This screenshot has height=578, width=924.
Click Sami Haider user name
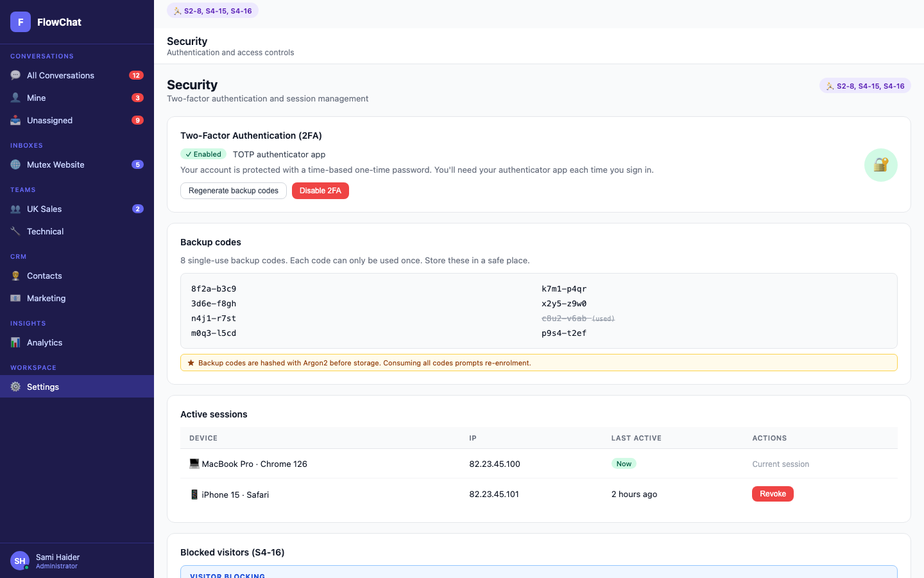click(x=58, y=557)
